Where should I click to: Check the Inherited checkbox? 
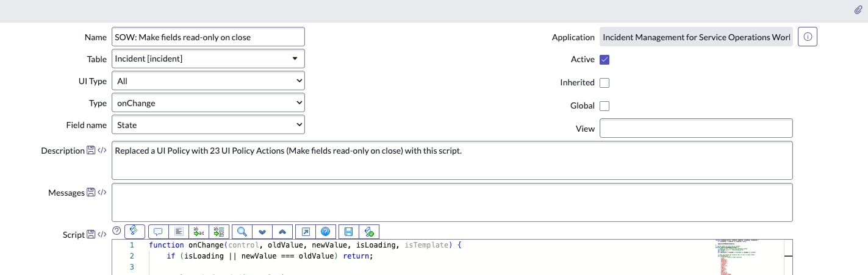click(604, 83)
